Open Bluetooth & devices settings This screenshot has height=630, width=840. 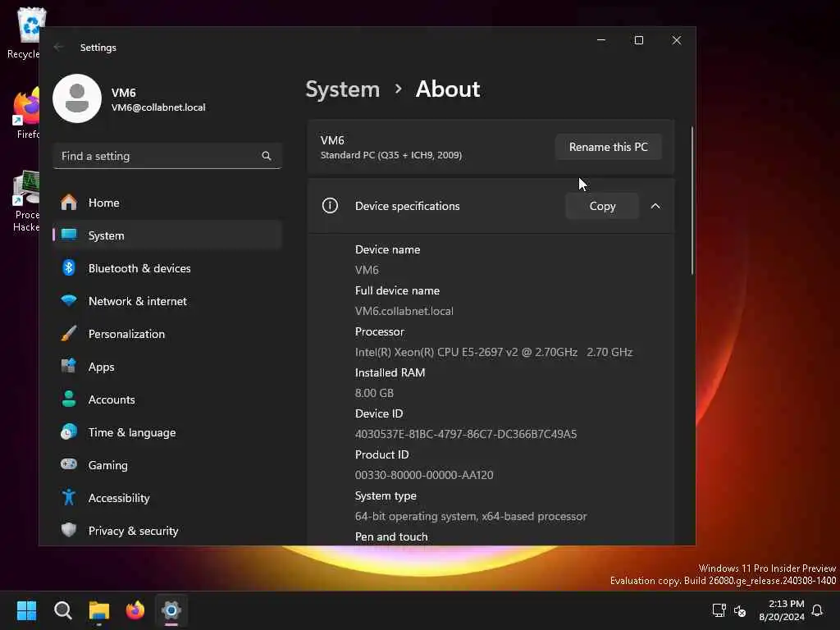point(167,268)
